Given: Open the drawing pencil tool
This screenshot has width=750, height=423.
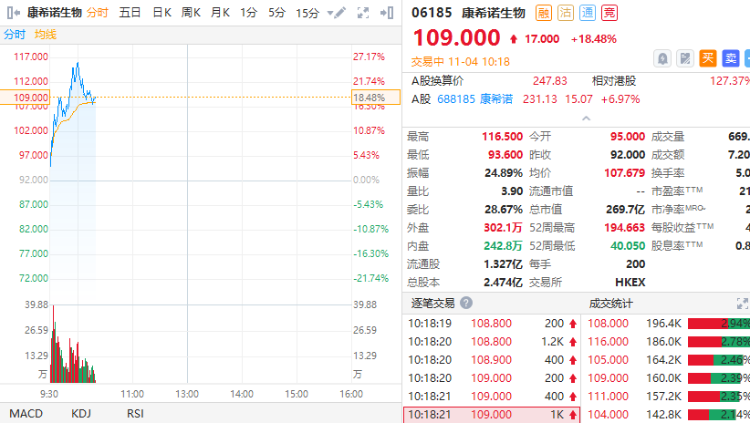Looking at the screenshot, I should click(340, 12).
